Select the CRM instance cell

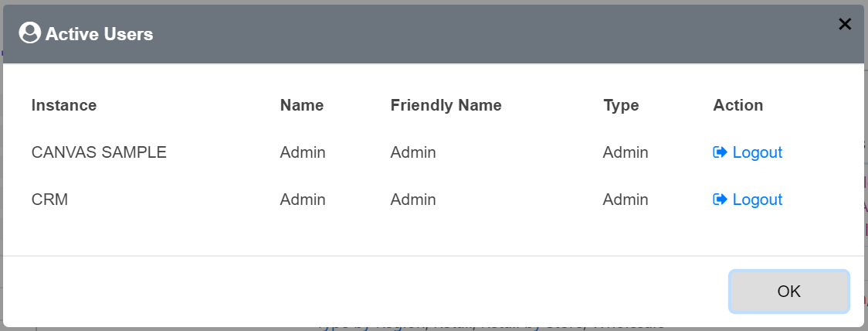(50, 200)
